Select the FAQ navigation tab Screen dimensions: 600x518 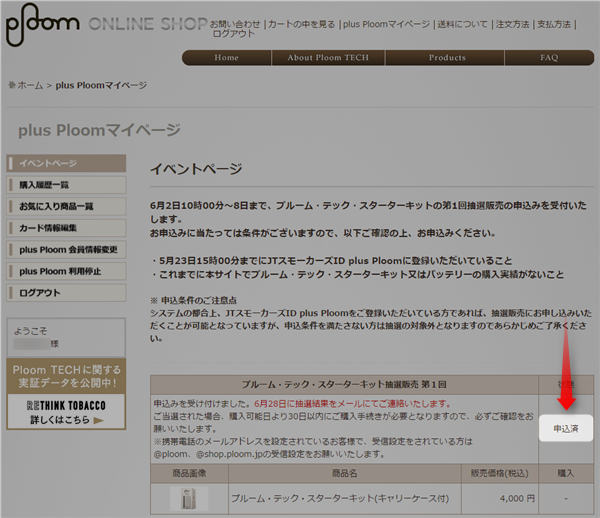(x=549, y=58)
